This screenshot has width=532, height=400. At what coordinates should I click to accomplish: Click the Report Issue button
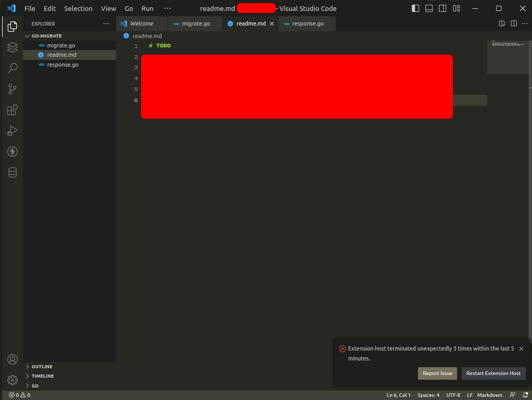coord(437,373)
